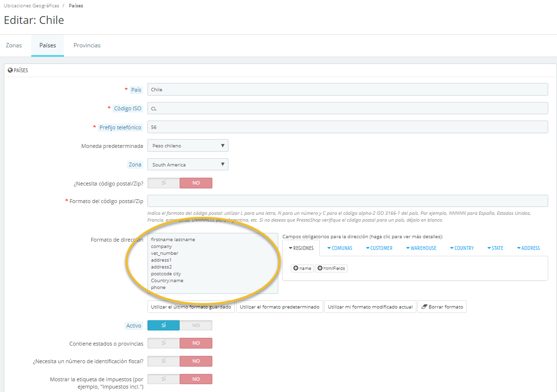The height and width of the screenshot is (392, 557).
Task: Set Activo switch to NO
Action: click(196, 325)
